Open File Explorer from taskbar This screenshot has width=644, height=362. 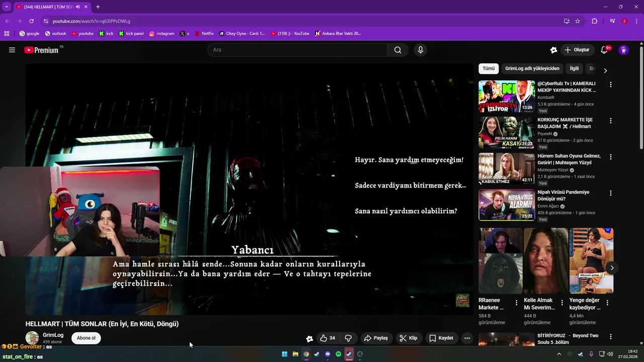point(295,354)
